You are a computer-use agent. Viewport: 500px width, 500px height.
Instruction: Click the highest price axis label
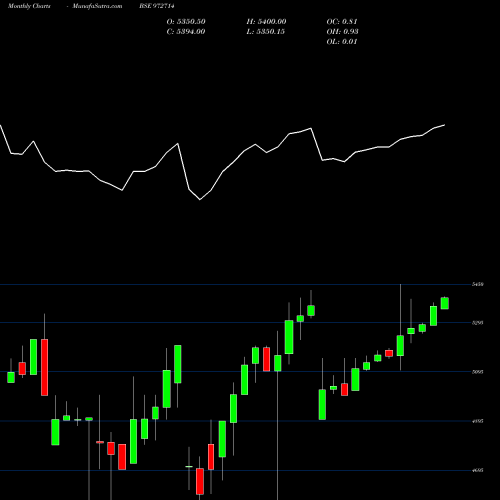pyautogui.click(x=478, y=284)
